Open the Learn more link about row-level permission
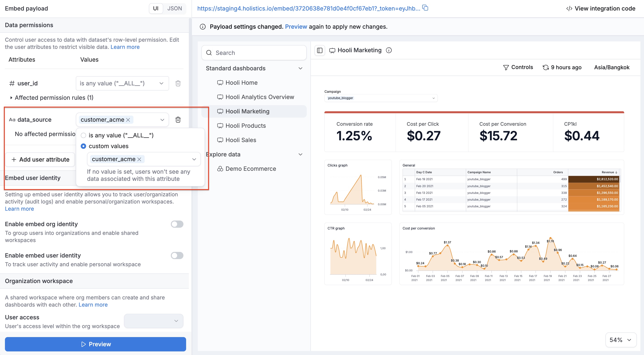644x355 pixels. [125, 47]
